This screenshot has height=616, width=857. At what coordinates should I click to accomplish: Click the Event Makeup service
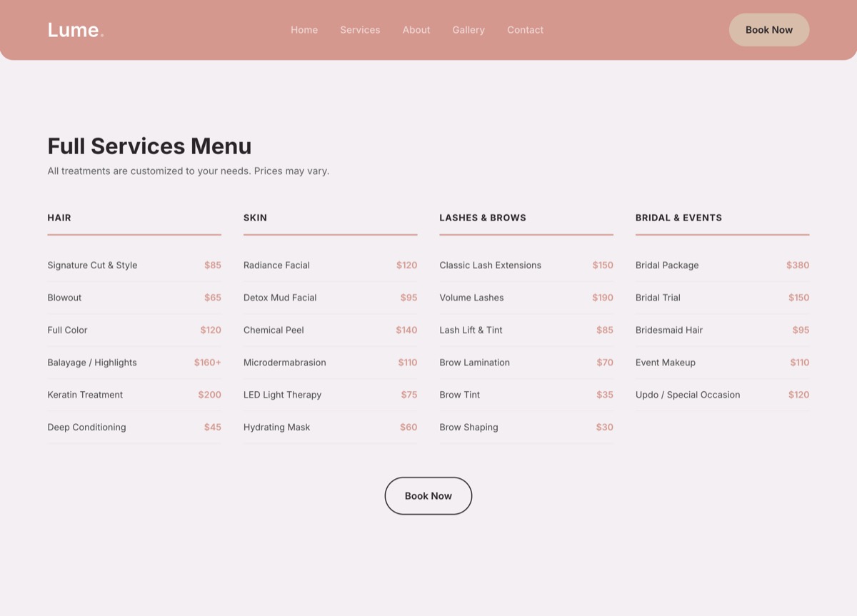click(x=665, y=363)
